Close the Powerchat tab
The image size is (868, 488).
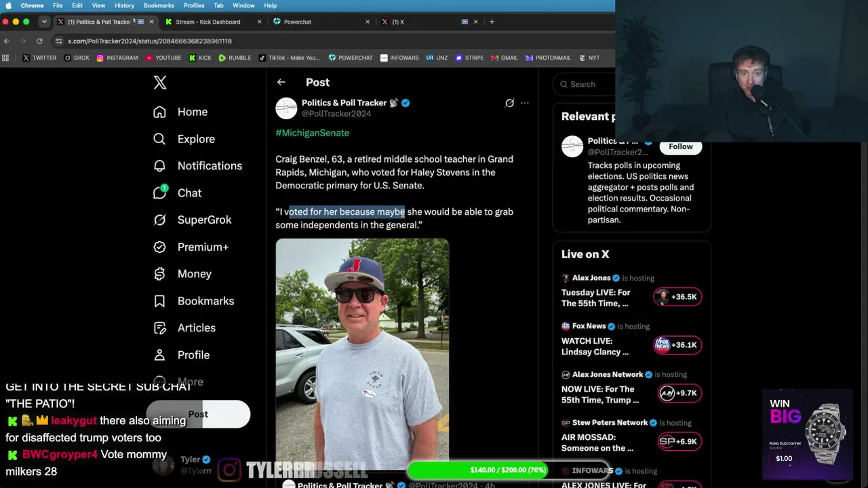point(368,22)
